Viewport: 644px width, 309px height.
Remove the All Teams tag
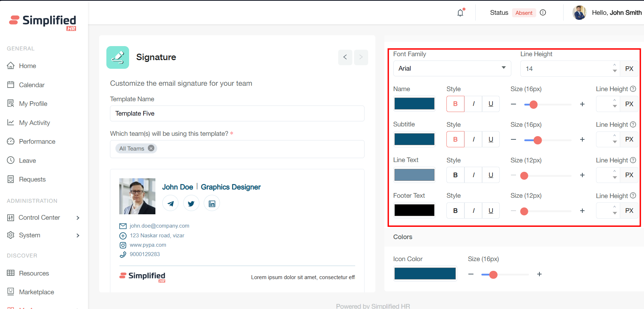click(x=151, y=148)
